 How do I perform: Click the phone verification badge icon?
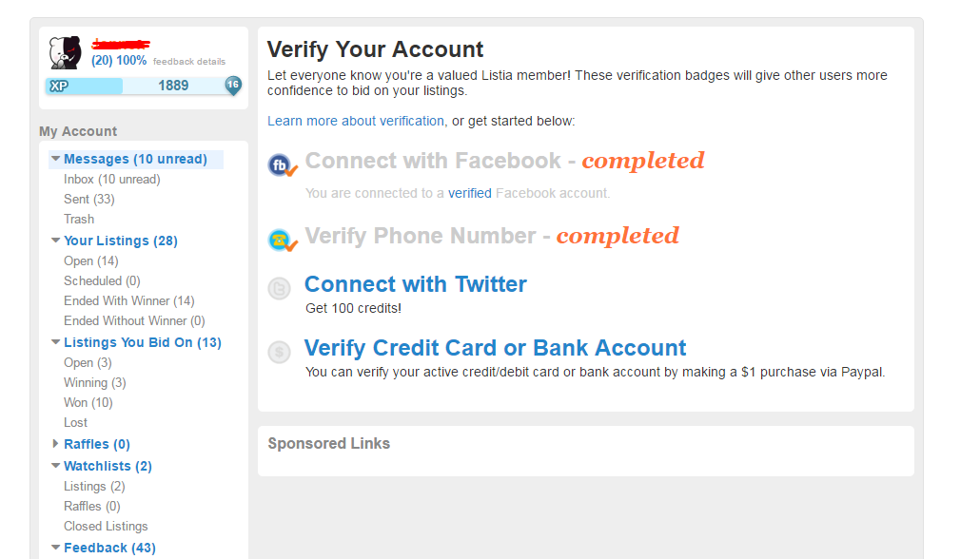282,241
